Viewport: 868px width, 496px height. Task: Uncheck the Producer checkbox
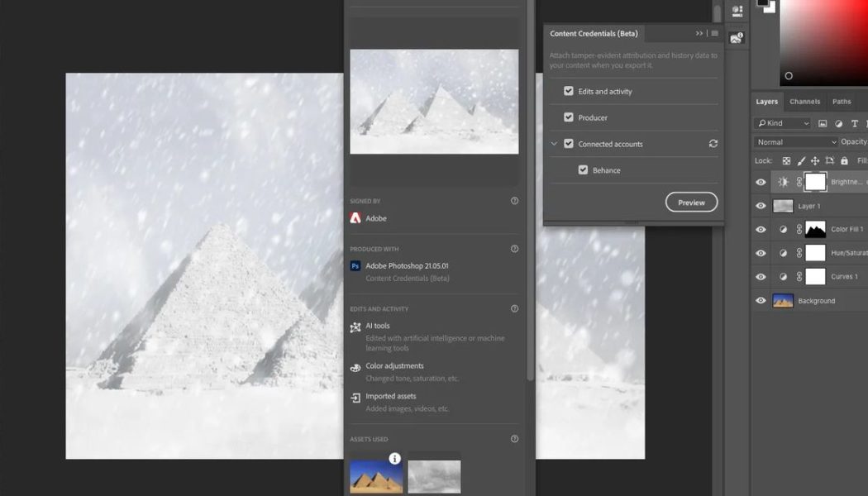tap(569, 117)
